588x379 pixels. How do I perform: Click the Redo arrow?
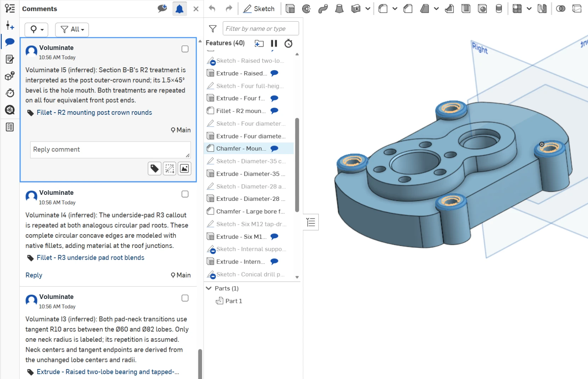point(229,9)
